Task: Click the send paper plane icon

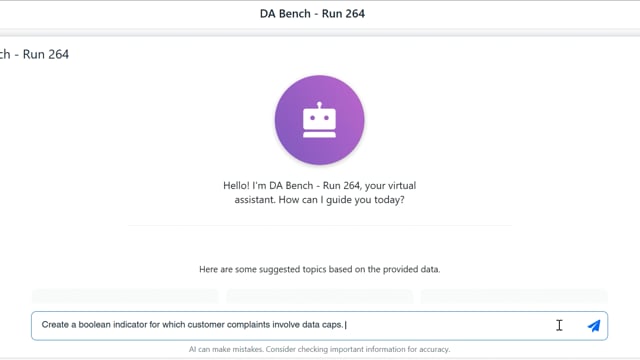Action: coord(594,326)
